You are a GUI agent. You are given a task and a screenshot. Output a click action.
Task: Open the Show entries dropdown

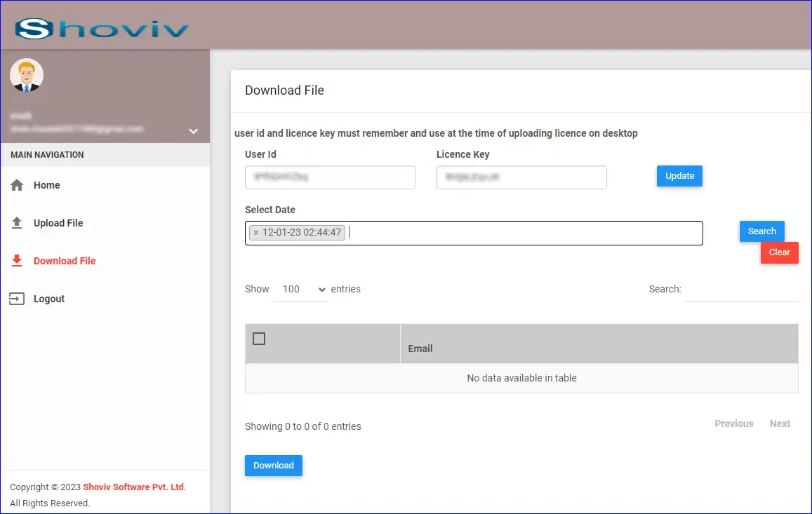click(x=300, y=289)
